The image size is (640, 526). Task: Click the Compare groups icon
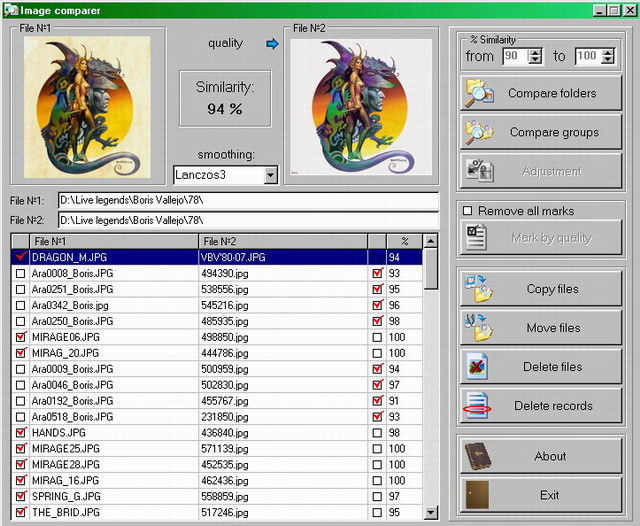pyautogui.click(x=479, y=132)
